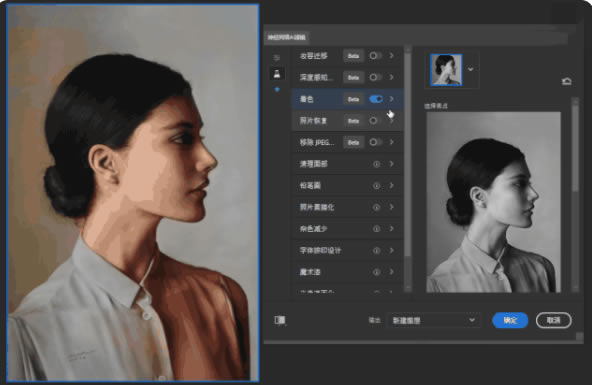Screen dimensions: 592x385
Task: Click the info icon on the 字体排印设计 row
Action: [376, 250]
